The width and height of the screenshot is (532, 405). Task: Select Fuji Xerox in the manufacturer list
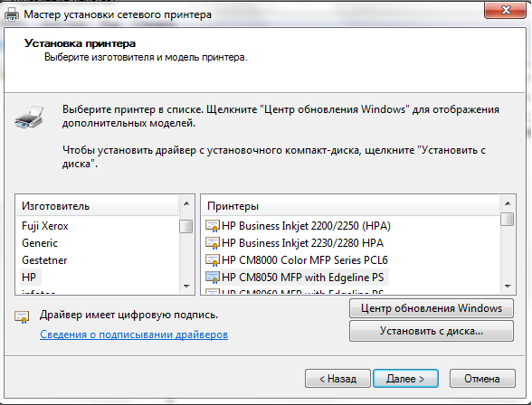[x=45, y=226]
